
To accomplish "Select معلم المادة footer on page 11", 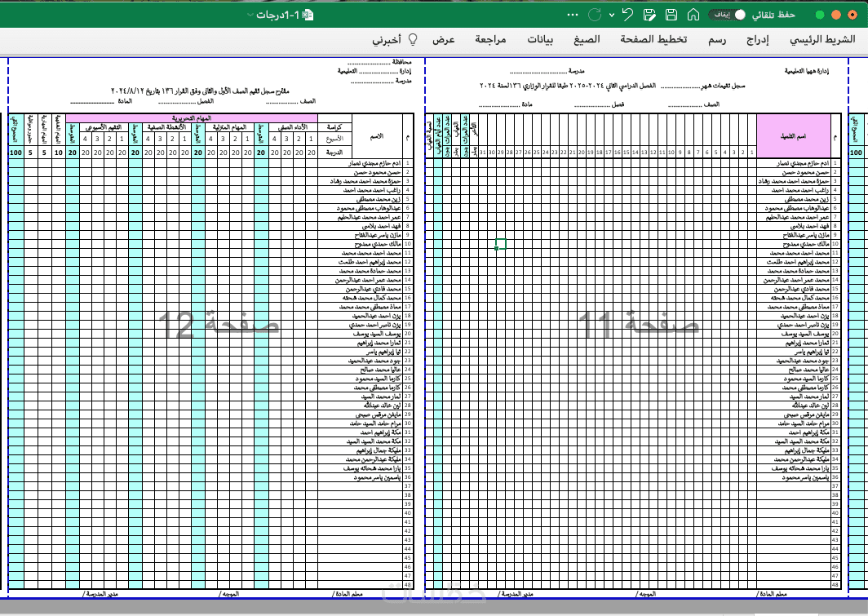I will tap(772, 594).
